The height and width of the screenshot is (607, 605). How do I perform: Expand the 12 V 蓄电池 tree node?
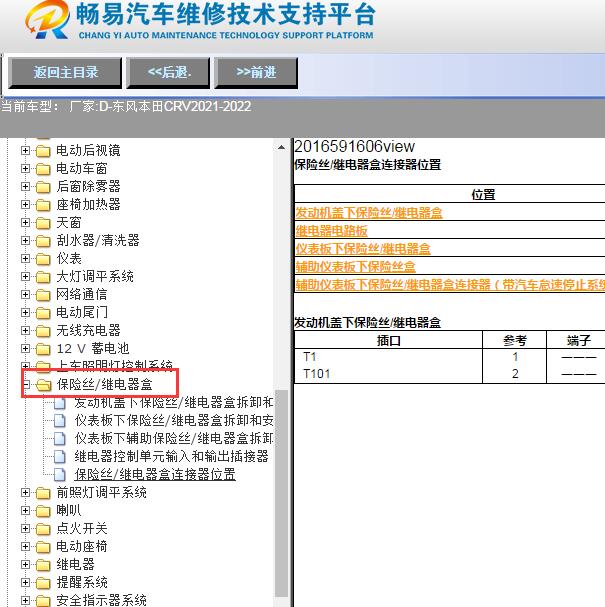(x=25, y=348)
